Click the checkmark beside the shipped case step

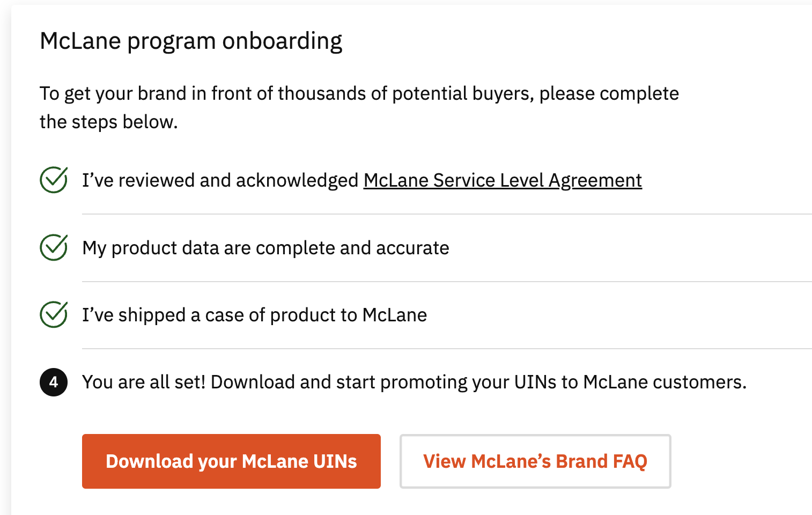(x=54, y=314)
